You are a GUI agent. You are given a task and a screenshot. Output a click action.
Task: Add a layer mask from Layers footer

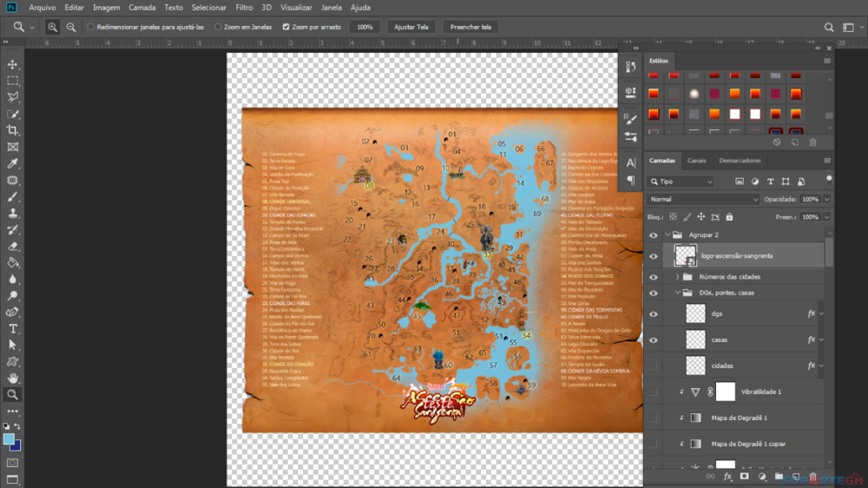click(x=744, y=476)
